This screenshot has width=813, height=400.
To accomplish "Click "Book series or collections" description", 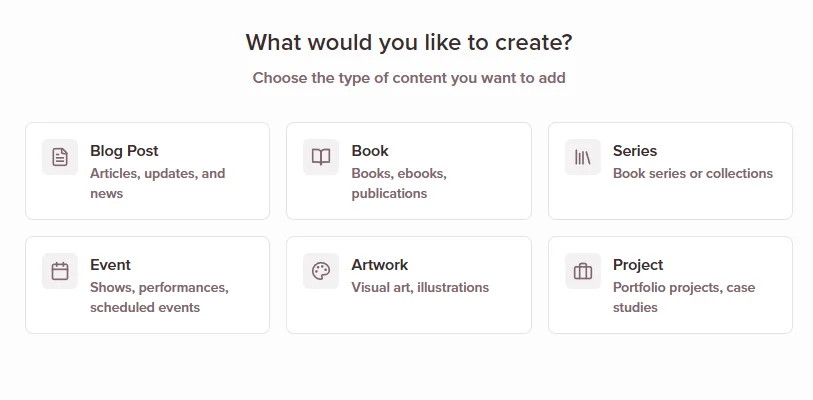I will [693, 173].
